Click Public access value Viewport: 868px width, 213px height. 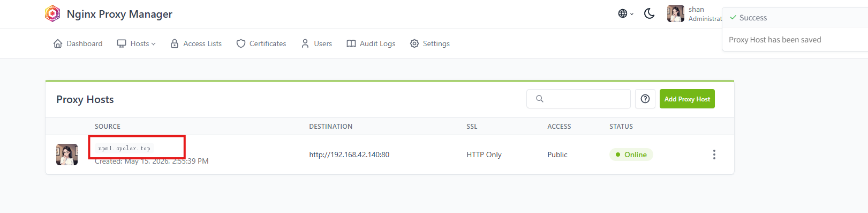[557, 155]
